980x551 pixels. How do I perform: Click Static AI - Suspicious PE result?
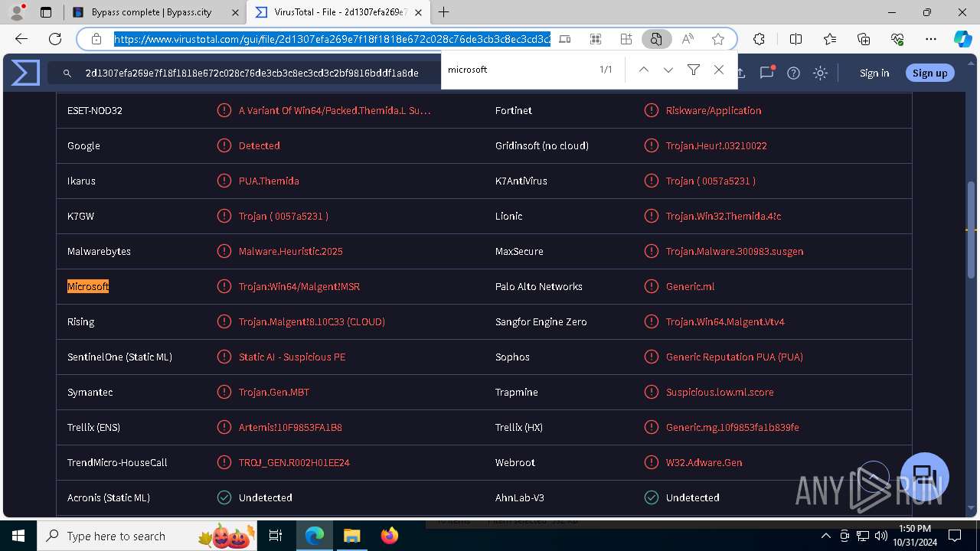point(292,357)
